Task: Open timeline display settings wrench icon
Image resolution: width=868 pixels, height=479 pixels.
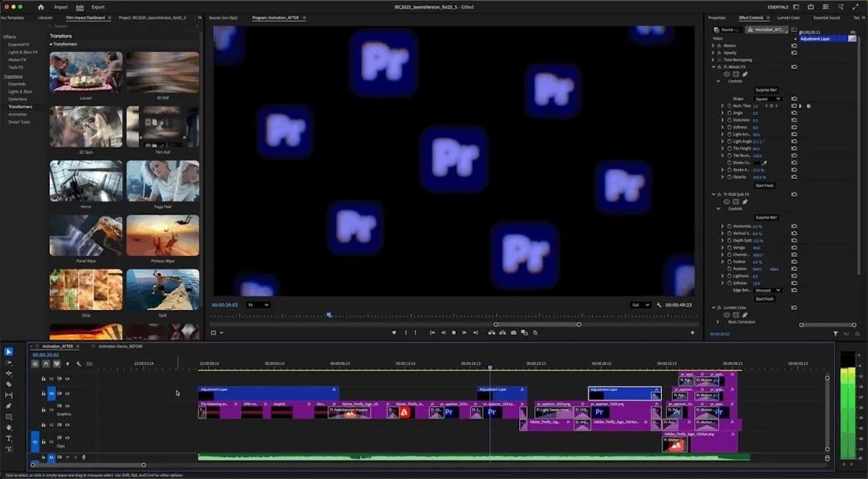Action: pyautogui.click(x=78, y=364)
